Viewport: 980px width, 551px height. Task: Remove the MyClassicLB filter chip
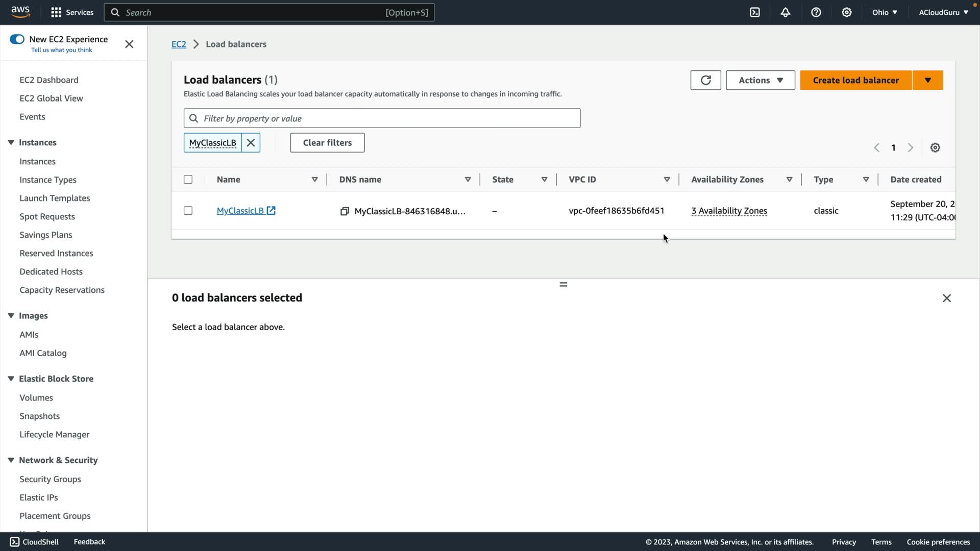point(251,143)
